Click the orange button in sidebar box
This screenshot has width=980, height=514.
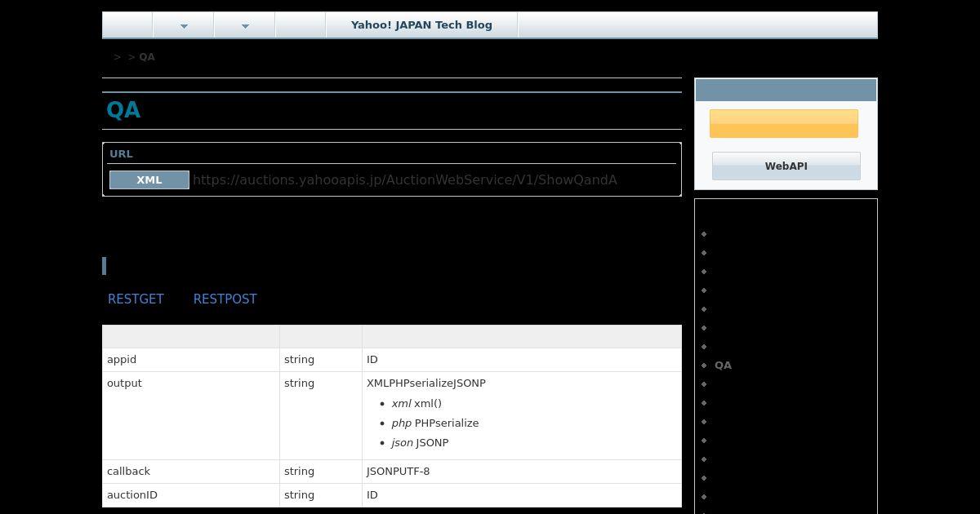tap(784, 123)
